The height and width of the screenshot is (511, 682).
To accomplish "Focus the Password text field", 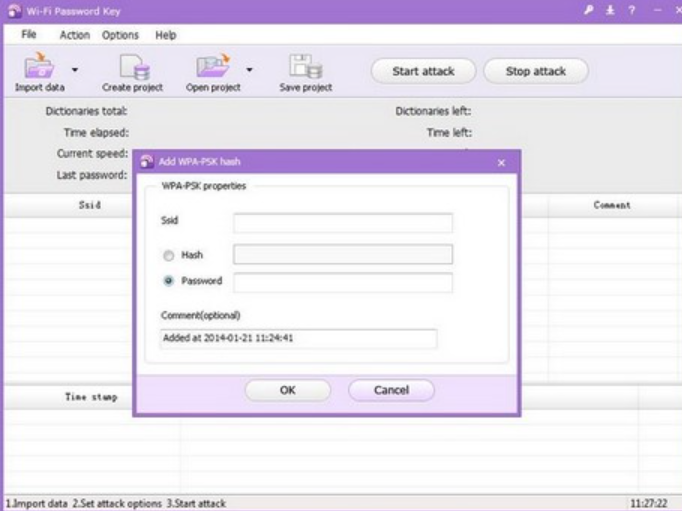I will [343, 283].
